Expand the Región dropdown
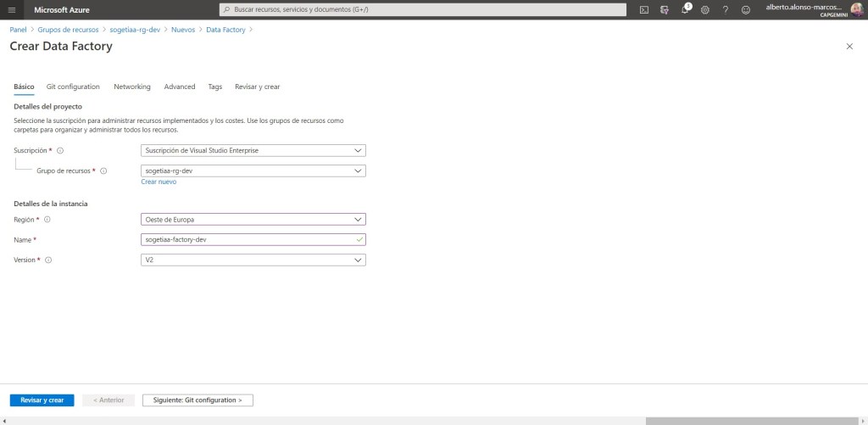The image size is (868, 425). pyautogui.click(x=253, y=219)
